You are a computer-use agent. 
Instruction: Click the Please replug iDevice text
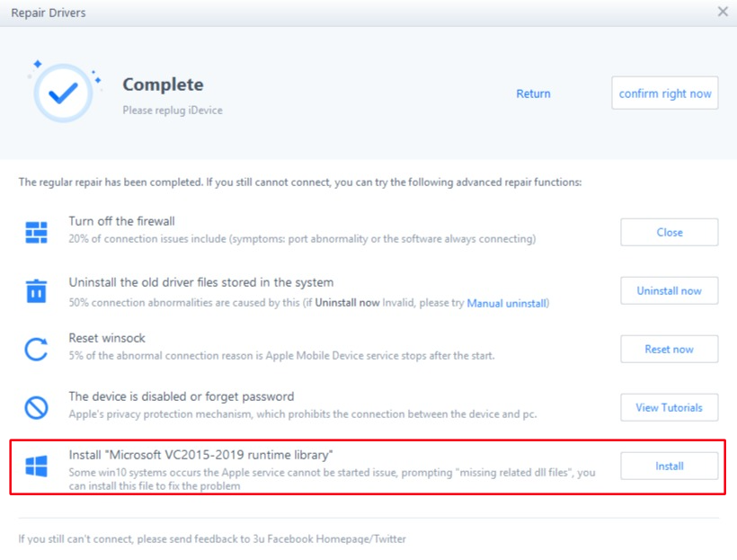coord(173,110)
